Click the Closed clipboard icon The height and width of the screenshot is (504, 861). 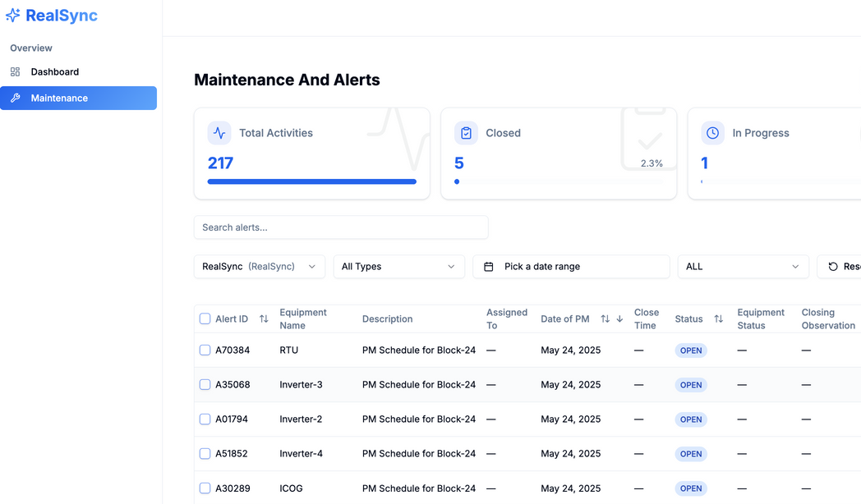[x=466, y=132]
